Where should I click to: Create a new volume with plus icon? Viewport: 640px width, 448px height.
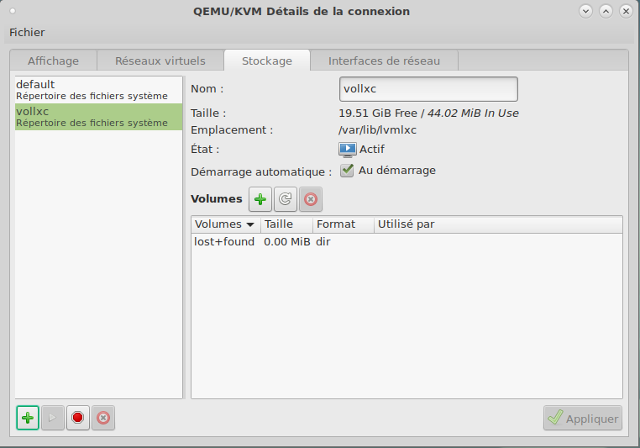point(260,199)
